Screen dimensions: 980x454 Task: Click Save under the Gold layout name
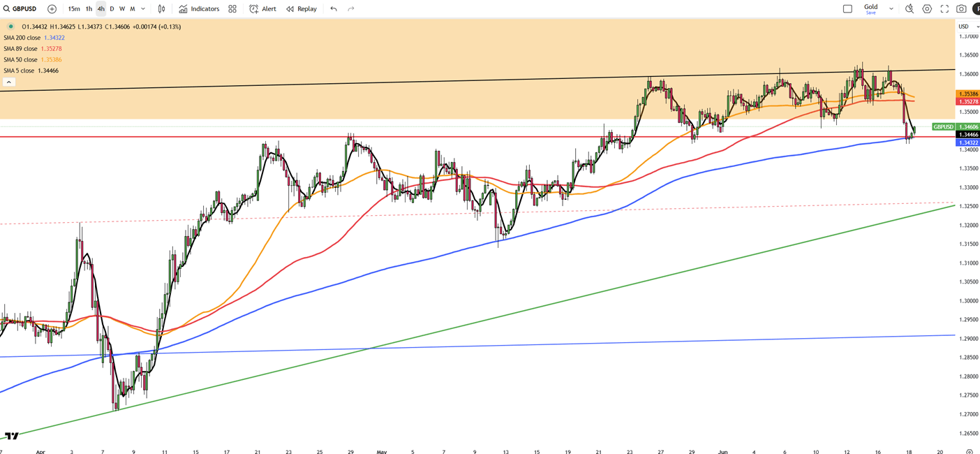point(870,13)
